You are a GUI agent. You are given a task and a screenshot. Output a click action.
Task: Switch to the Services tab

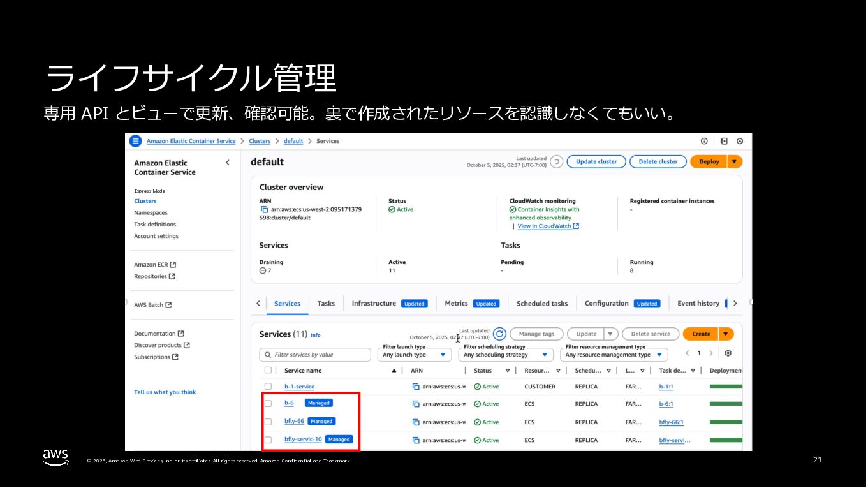pyautogui.click(x=287, y=304)
